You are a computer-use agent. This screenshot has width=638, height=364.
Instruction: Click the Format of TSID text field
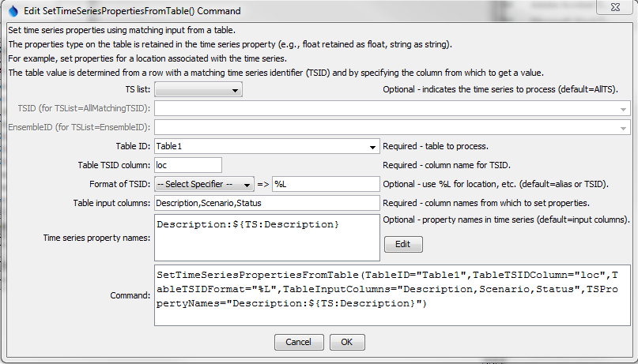coord(326,185)
